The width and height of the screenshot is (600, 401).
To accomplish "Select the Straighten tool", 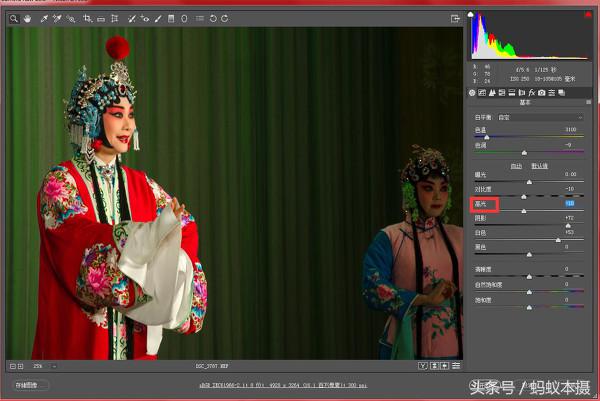I will point(101,18).
